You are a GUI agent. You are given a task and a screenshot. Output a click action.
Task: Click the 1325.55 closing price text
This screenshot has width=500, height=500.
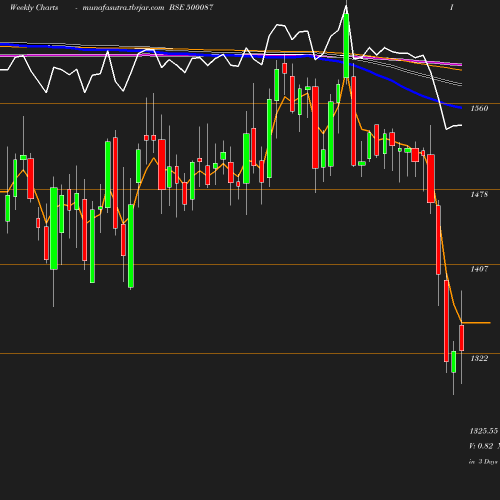click(484, 431)
